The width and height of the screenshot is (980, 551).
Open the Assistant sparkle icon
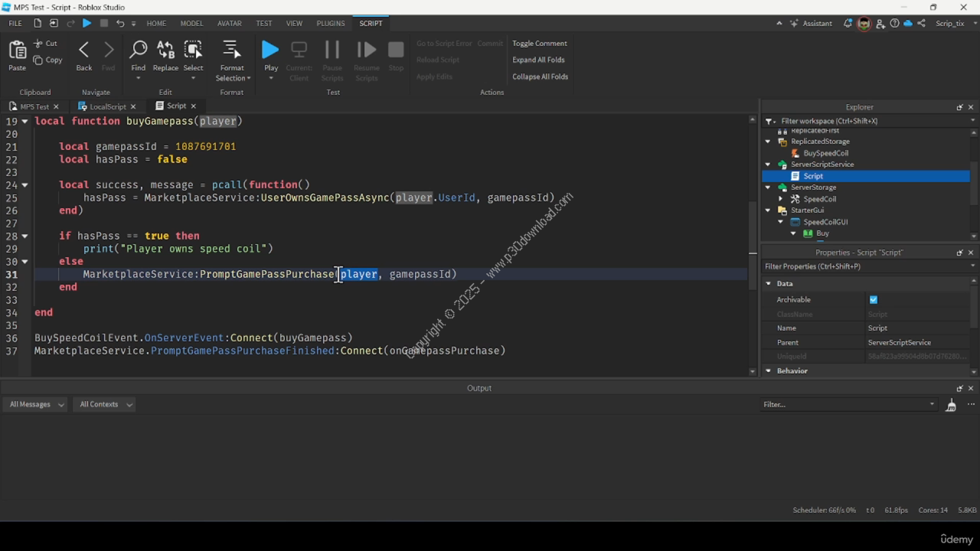click(x=794, y=23)
